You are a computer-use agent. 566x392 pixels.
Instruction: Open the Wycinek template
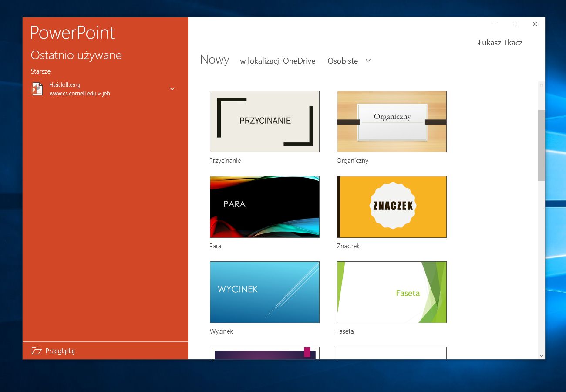click(264, 292)
